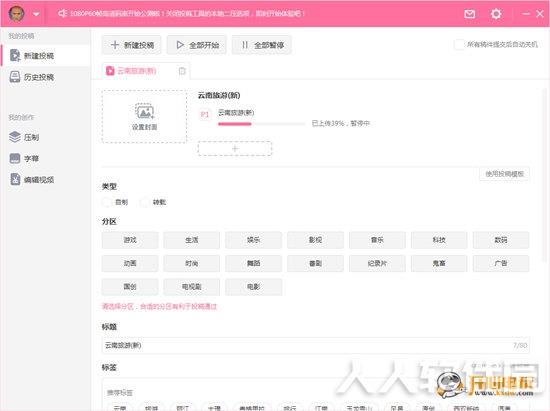Choose the 科技 category
Screen dimensions: 550x411
(439, 240)
